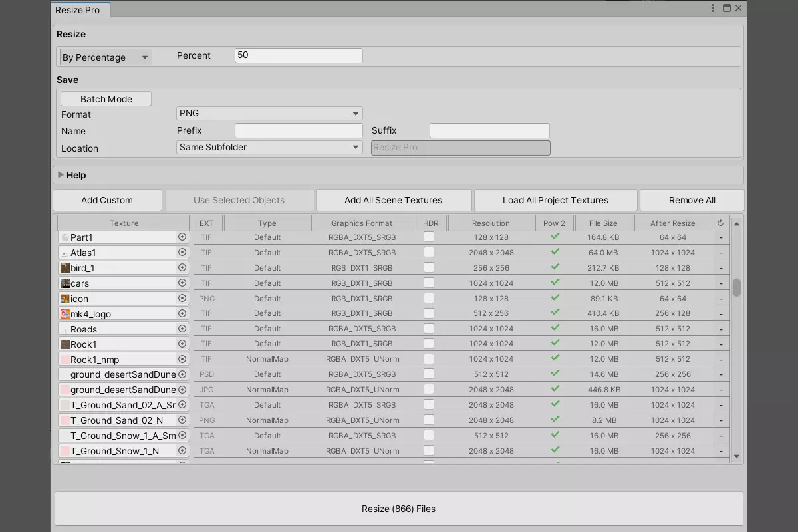Click Add All Scene Textures button
This screenshot has width=798, height=532.
click(x=394, y=200)
